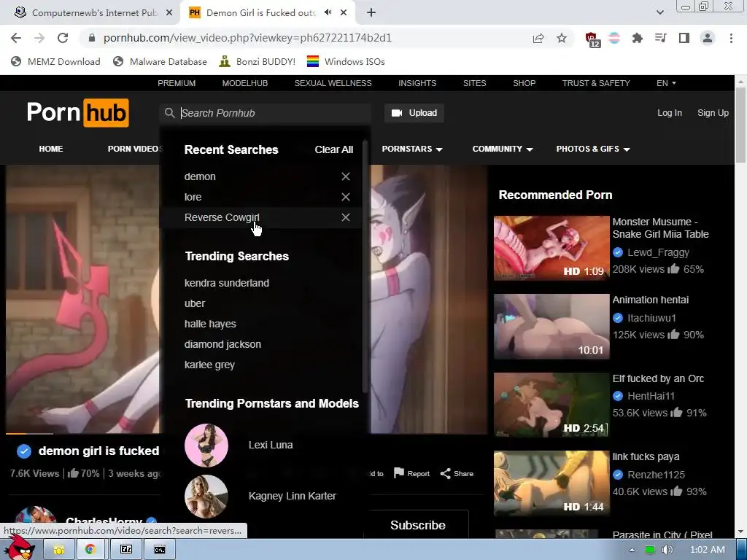Open the uBlock extension icon showing 12
The height and width of the screenshot is (560, 747).
pos(592,39)
